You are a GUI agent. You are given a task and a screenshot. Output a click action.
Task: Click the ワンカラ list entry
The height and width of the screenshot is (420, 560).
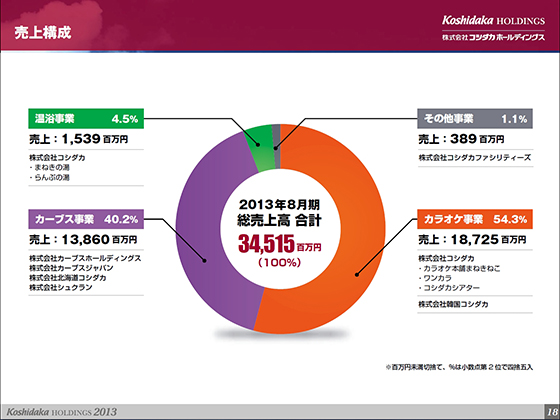(435, 278)
